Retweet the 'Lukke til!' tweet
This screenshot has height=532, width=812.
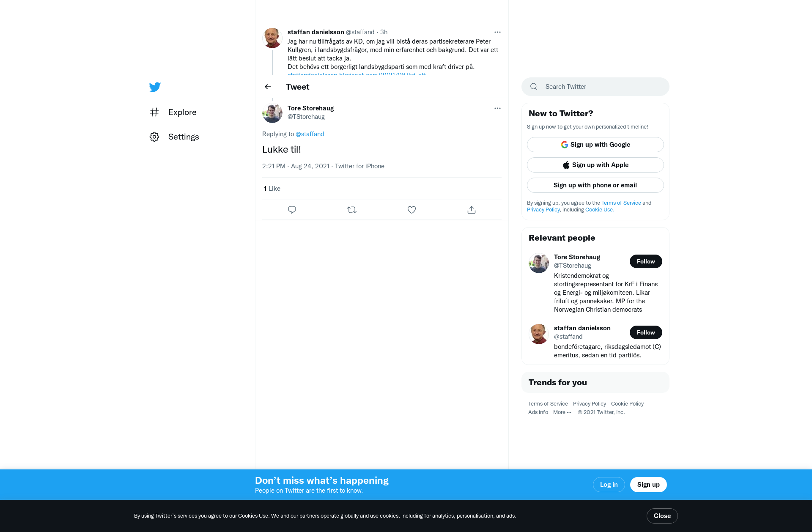tap(352, 210)
